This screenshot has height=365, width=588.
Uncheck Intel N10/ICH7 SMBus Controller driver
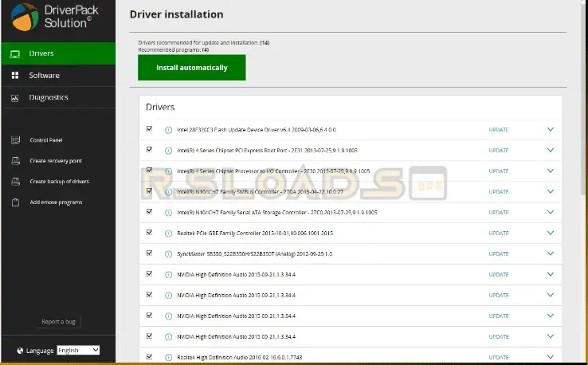149,190
